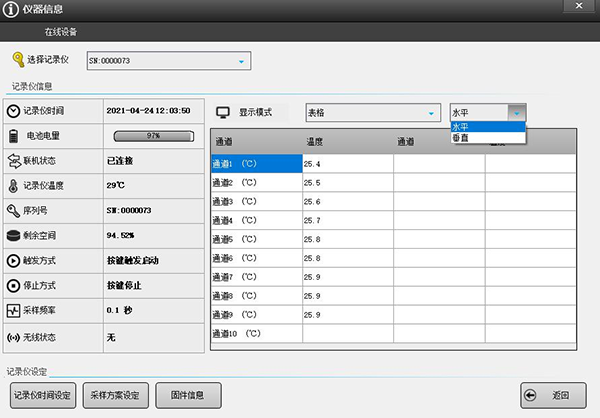Click the stop icon for 停止方式
This screenshot has height=418, width=600.
pyautogui.click(x=13, y=286)
